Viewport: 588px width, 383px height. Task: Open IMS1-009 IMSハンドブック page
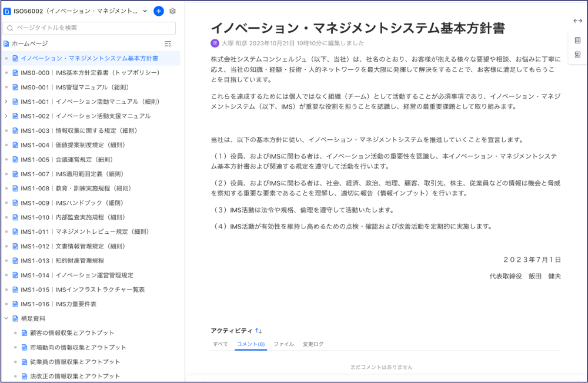pyautogui.click(x=72, y=203)
